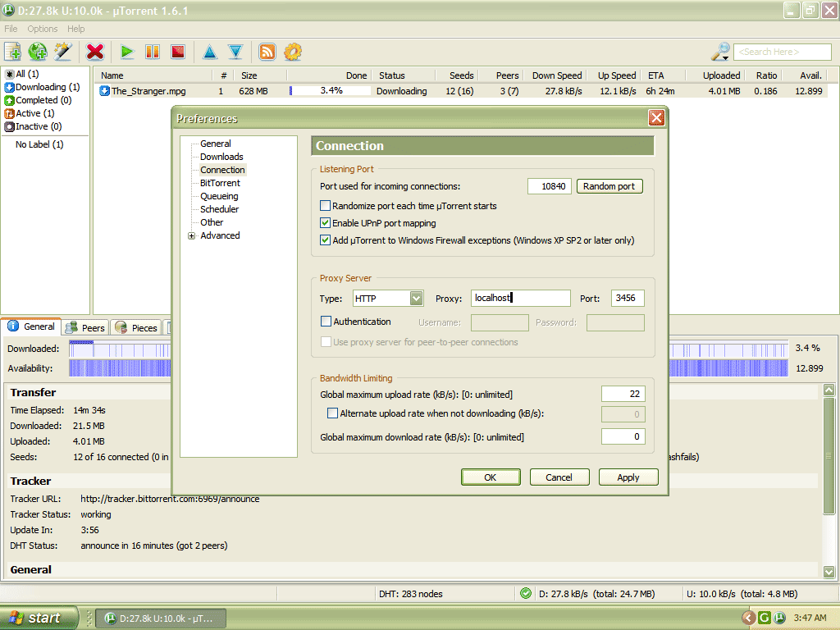Select the Completed (0) category
Screen dimensions: 840x630
point(38,100)
